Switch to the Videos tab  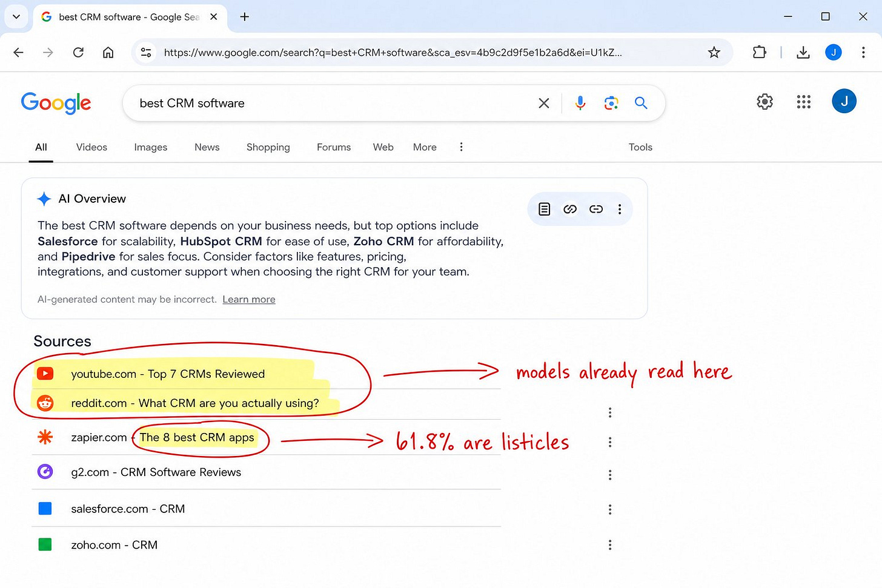point(91,147)
